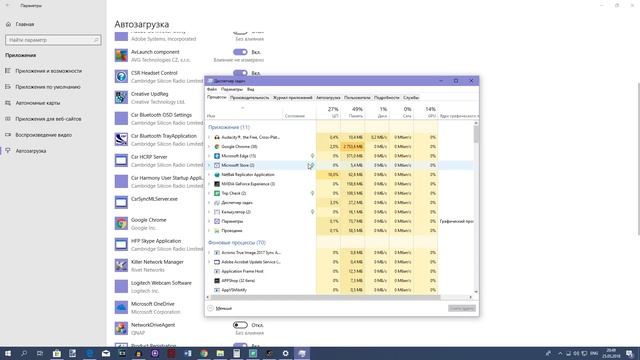Click the CSR Headset Control icon
Screen dimensions: 640x360
pyautogui.click(x=121, y=76)
